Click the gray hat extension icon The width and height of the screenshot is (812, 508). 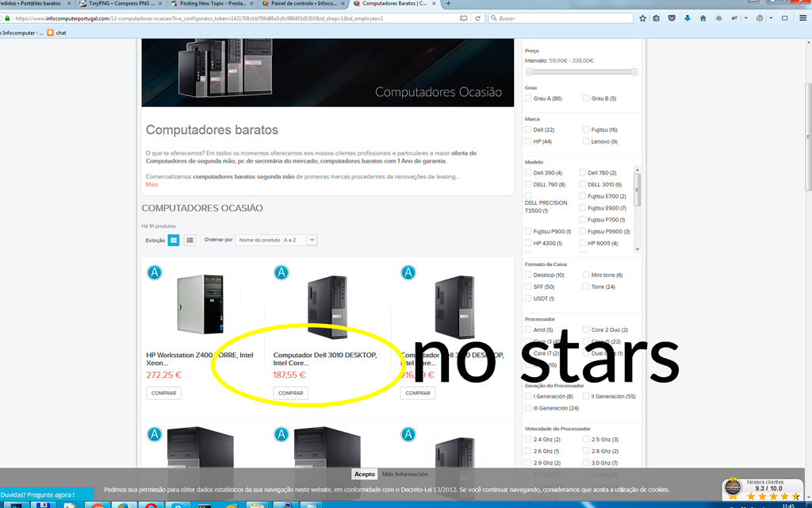click(718, 18)
